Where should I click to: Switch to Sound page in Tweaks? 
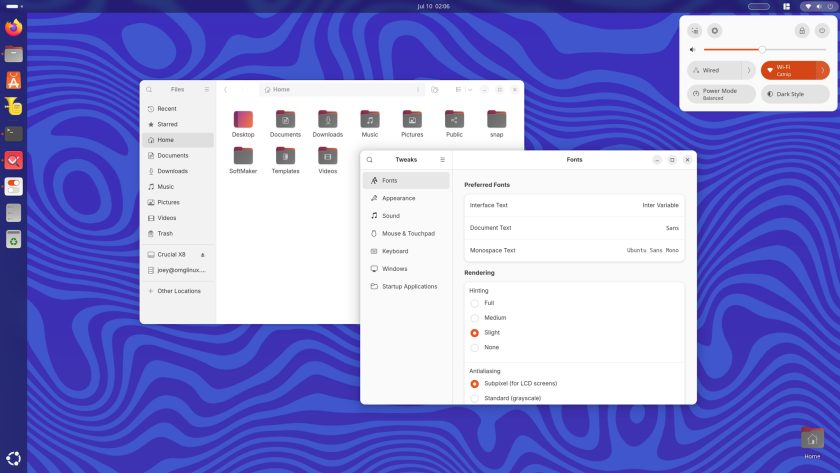pyautogui.click(x=406, y=216)
